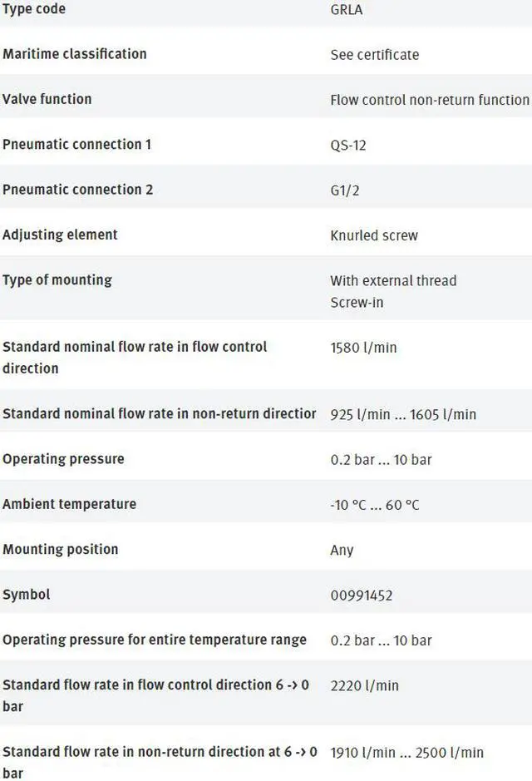The image size is (532, 781).
Task: Select the 'Operating pressure' row label
Action: (x=63, y=459)
